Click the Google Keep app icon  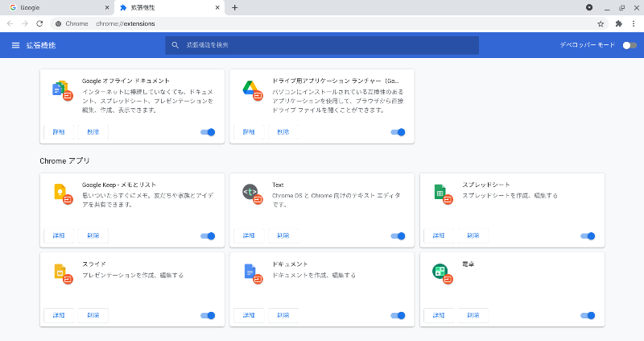[x=62, y=194]
